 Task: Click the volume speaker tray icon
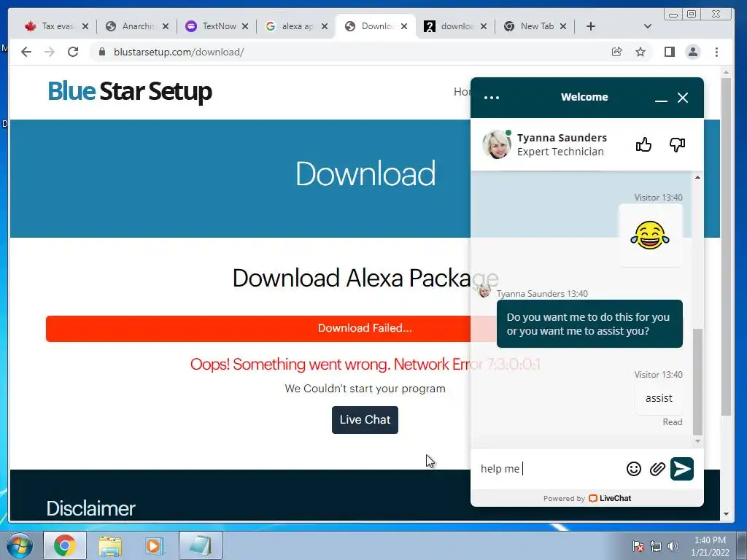click(673, 546)
